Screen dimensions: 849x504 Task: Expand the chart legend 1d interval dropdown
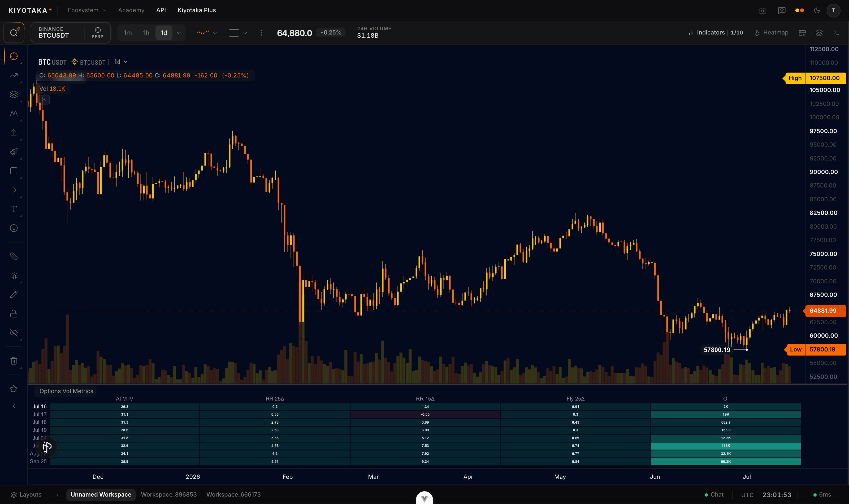click(121, 62)
